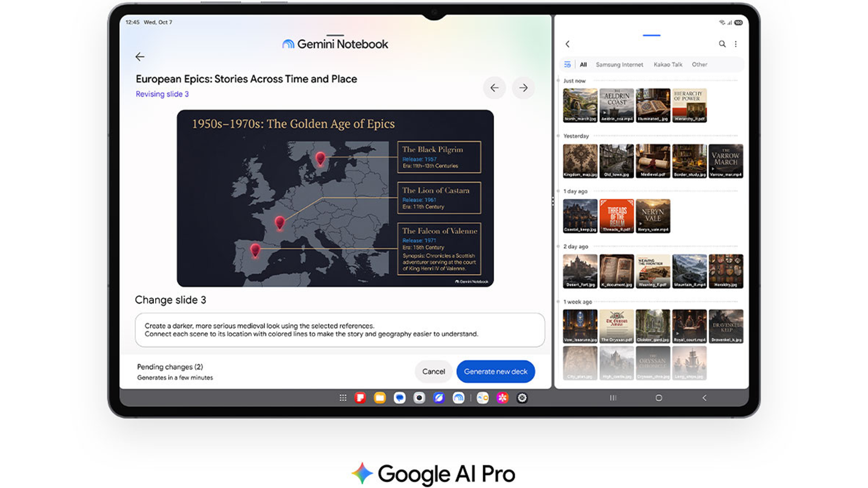Select the Heraldry.jpg thumbnail
The width and height of the screenshot is (868, 488).
tap(726, 271)
